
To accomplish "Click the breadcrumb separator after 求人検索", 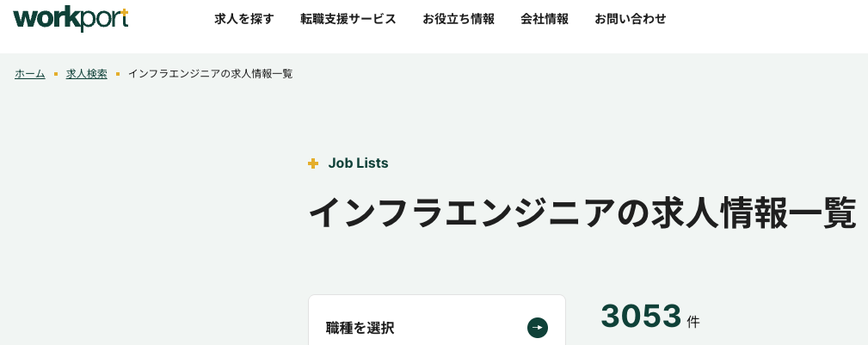I will [118, 74].
